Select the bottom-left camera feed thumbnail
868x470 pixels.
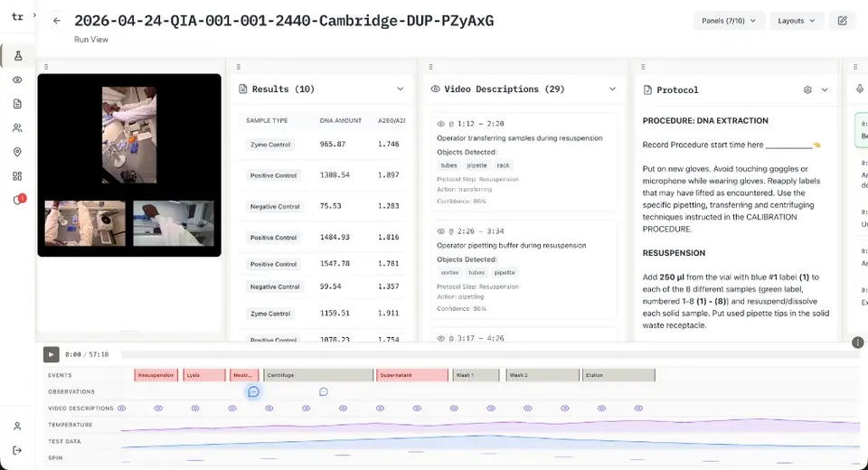pos(85,223)
